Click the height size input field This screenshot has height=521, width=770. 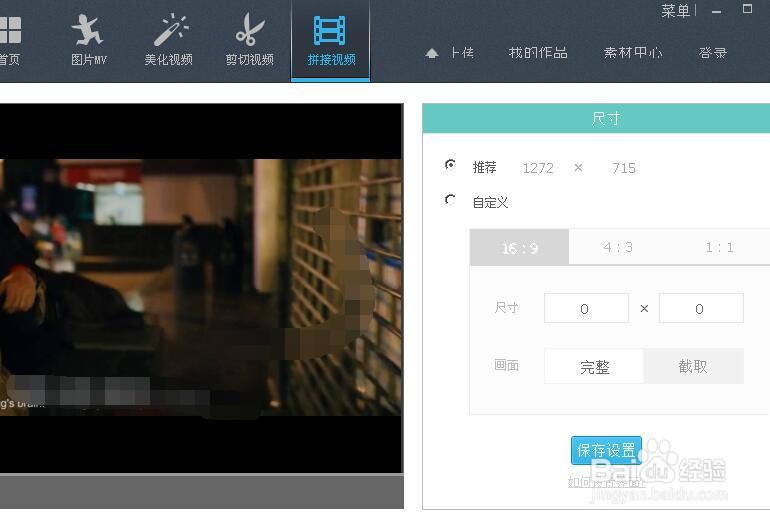(701, 308)
